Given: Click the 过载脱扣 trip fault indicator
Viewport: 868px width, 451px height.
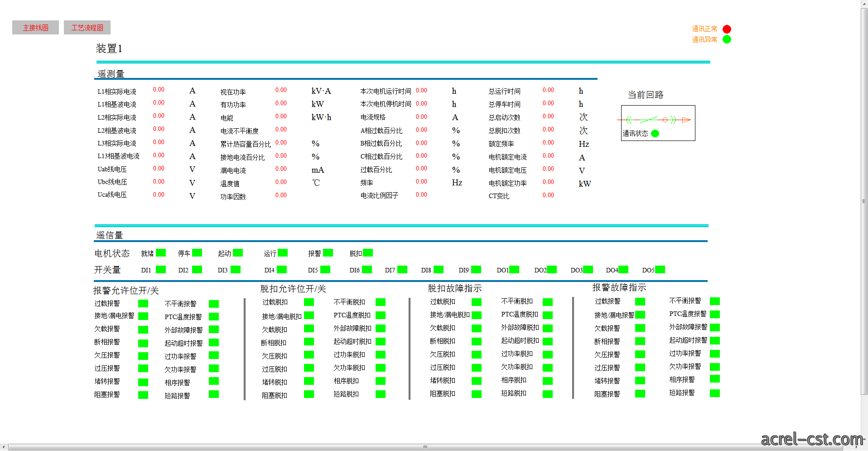Looking at the screenshot, I should [x=477, y=302].
